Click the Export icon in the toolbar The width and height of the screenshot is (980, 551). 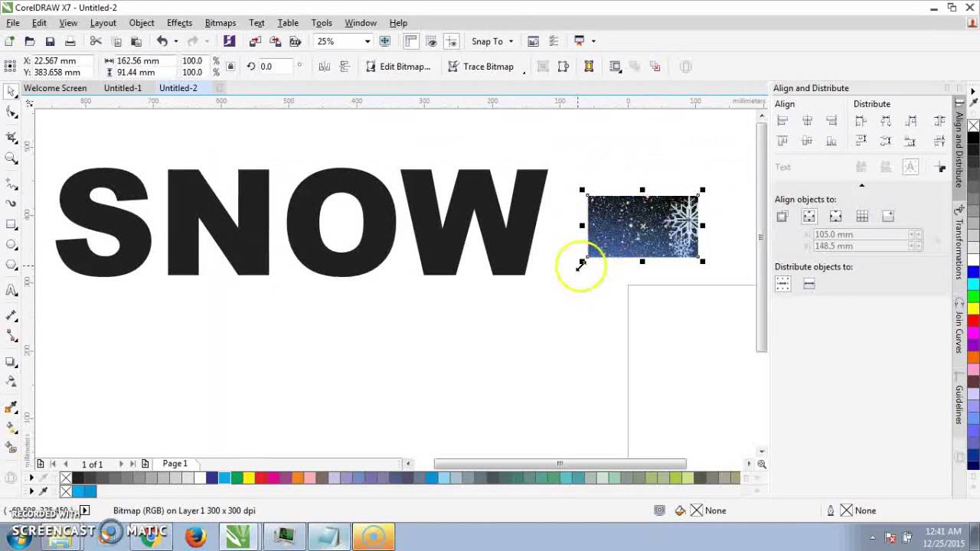(276, 41)
